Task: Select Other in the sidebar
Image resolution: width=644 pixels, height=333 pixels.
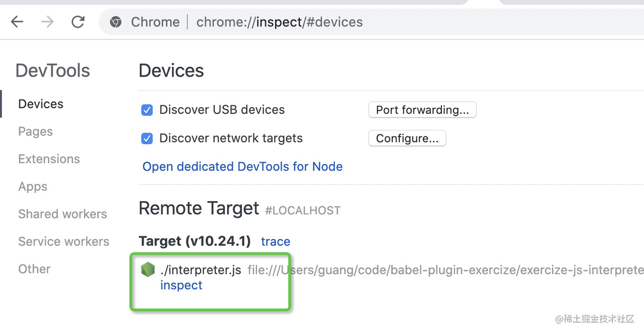Action: pos(35,269)
